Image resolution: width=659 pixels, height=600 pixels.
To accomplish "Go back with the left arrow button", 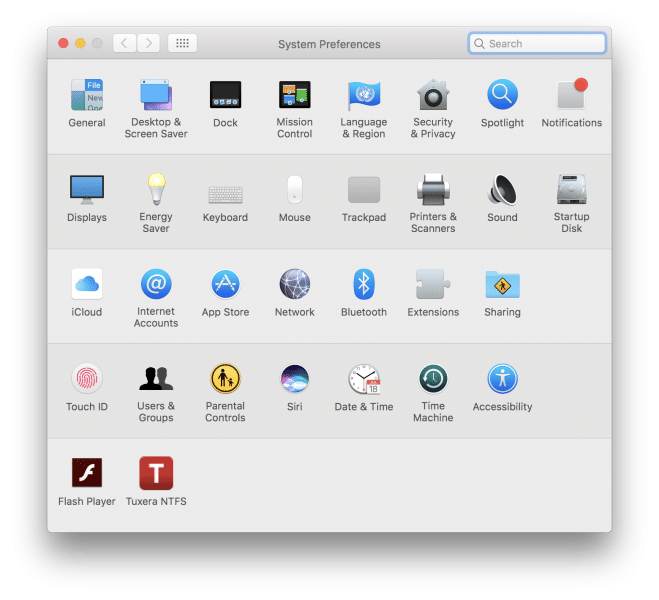I will coord(124,43).
